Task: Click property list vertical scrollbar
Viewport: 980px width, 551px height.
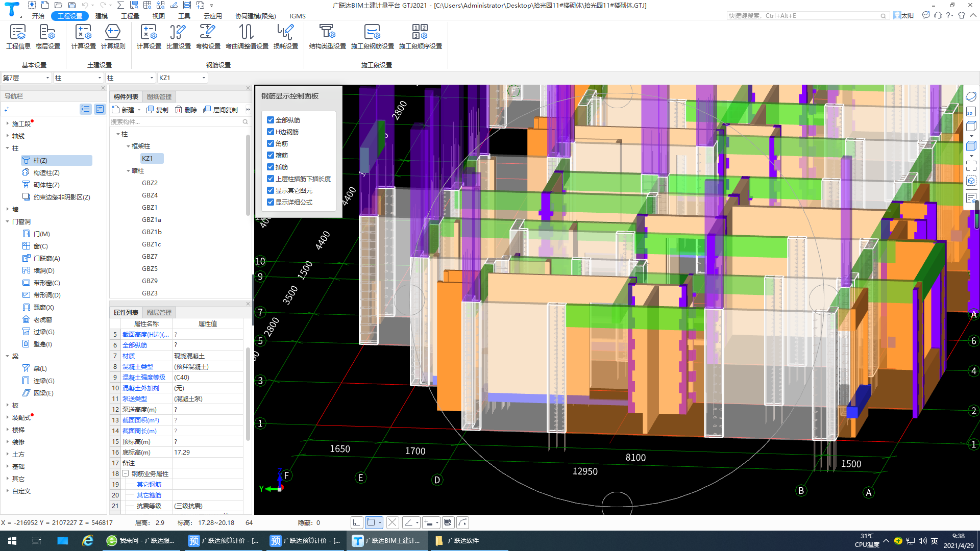Action: click(x=248, y=394)
